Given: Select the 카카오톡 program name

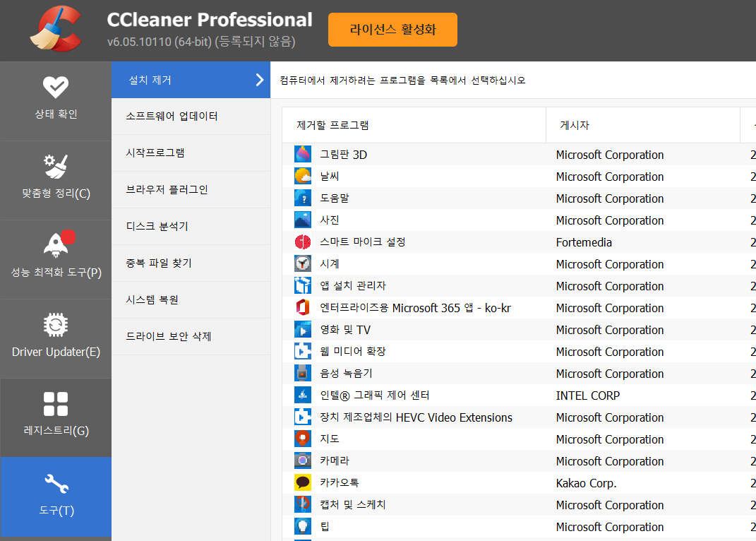Looking at the screenshot, I should pos(340,482).
